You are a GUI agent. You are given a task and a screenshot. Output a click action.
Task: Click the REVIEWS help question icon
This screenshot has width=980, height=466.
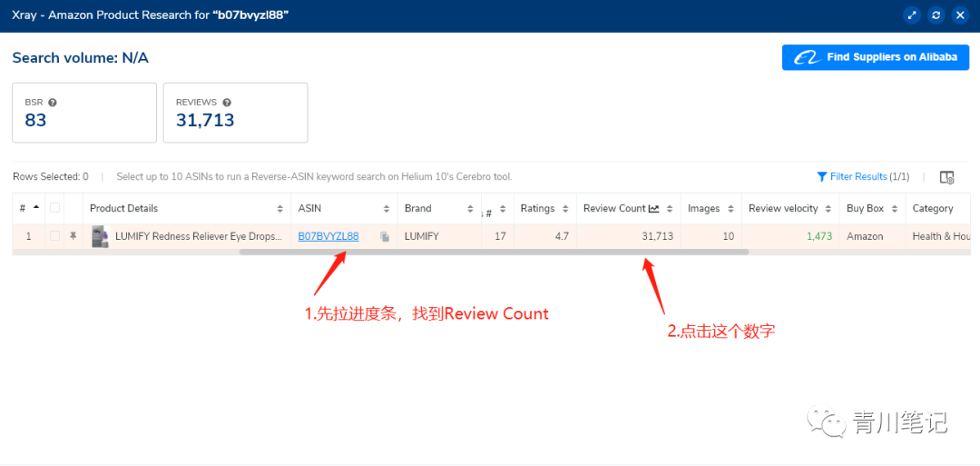(x=227, y=102)
